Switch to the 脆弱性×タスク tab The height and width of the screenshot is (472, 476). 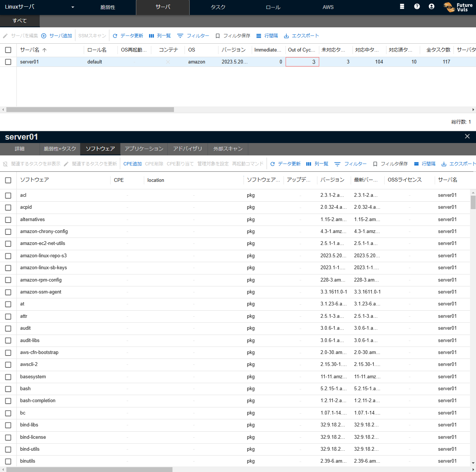pyautogui.click(x=60, y=149)
